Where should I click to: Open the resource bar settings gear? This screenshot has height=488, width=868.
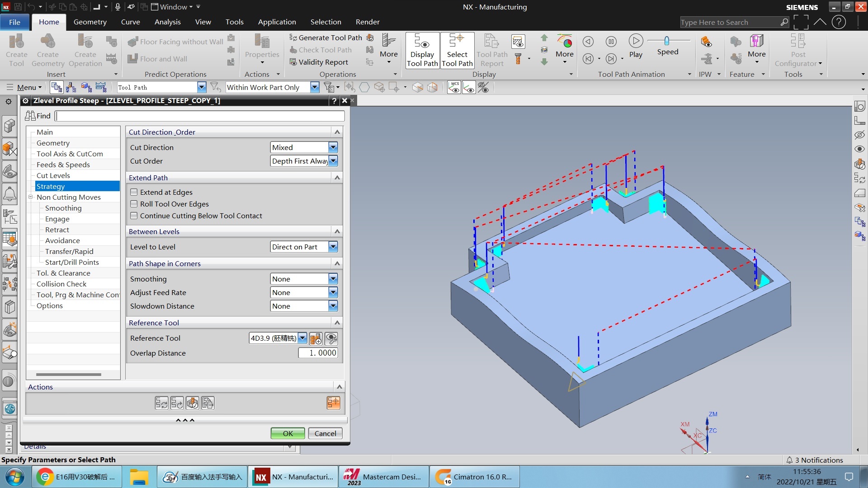(8, 102)
